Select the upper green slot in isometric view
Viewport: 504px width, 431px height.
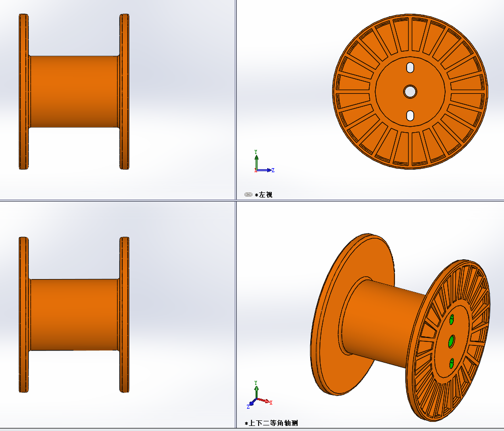pyautogui.click(x=451, y=319)
